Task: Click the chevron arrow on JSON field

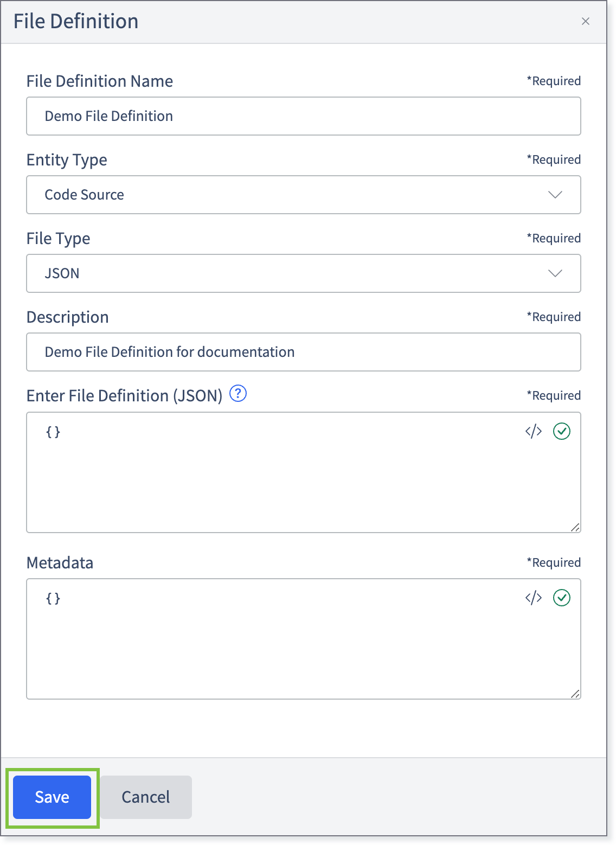Action: [x=555, y=273]
